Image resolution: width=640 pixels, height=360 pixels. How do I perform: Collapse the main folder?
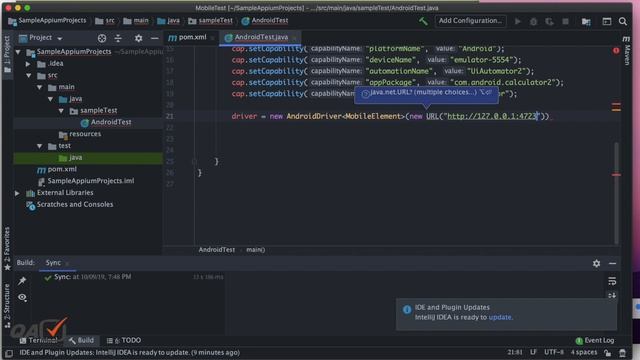(x=40, y=87)
